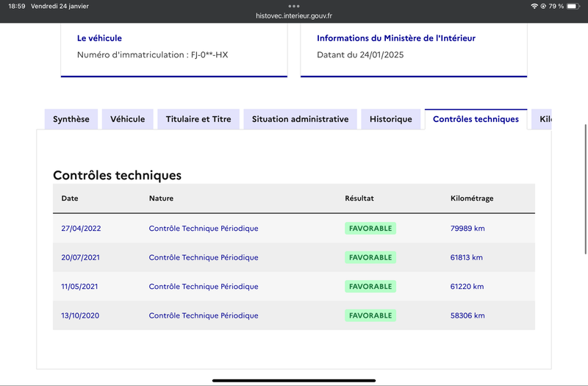Click the page vertical scrollbar
The width and height of the screenshot is (588, 386).
coord(585,189)
